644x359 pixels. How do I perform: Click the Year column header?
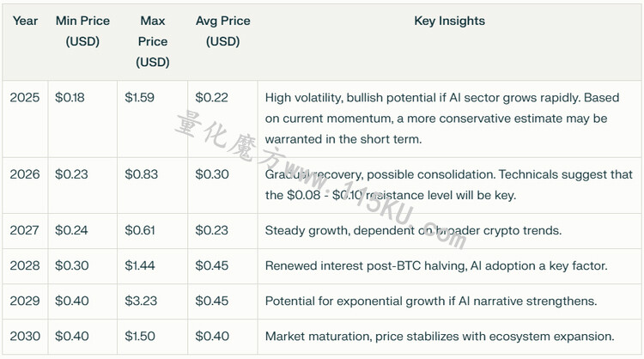click(25, 21)
